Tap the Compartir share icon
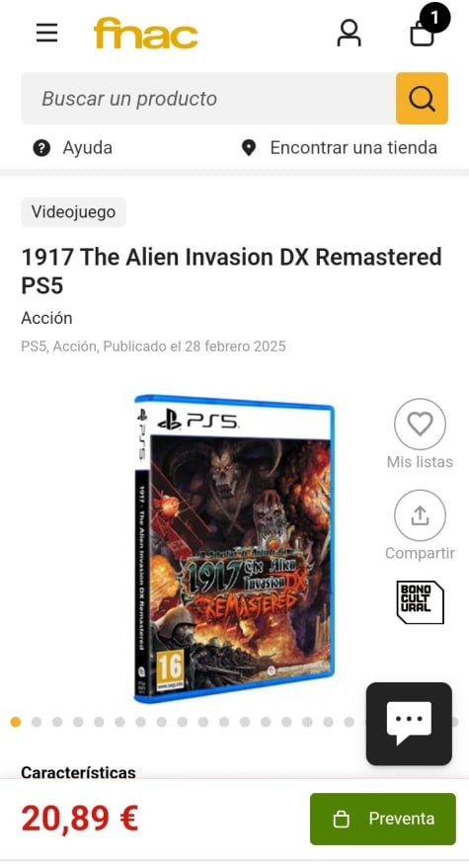The height and width of the screenshot is (868, 469). [420, 515]
